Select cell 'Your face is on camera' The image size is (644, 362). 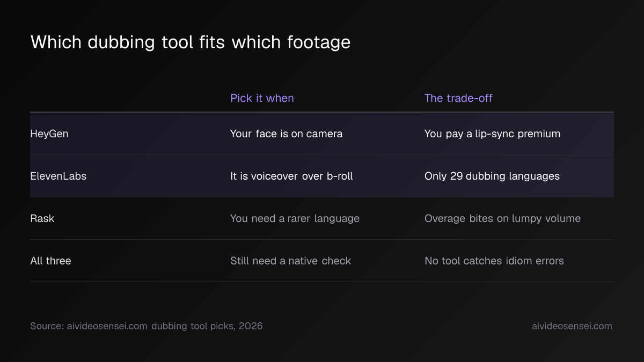[287, 134]
